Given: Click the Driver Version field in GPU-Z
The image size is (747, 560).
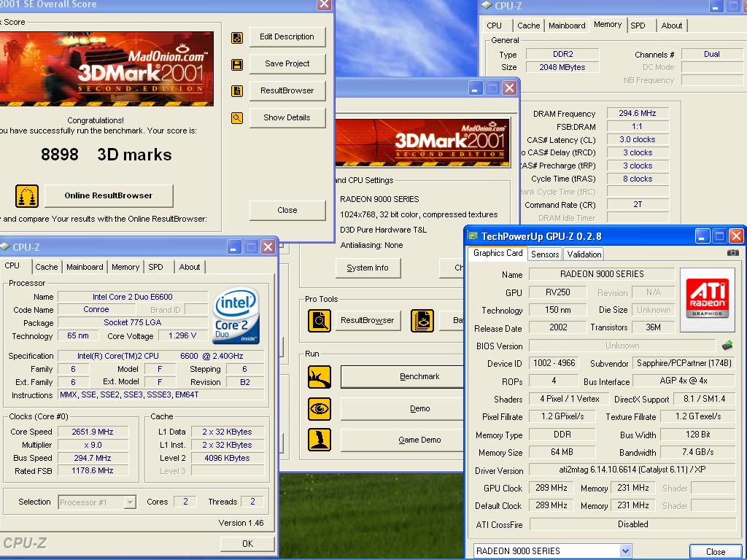Looking at the screenshot, I should click(632, 470).
